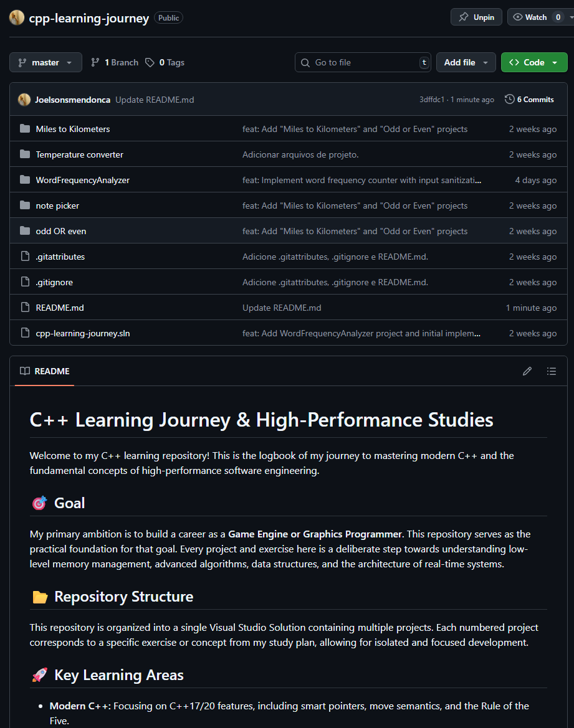Click the Goal heading in the README
Viewport: 574px width, 728px height.
(69, 503)
